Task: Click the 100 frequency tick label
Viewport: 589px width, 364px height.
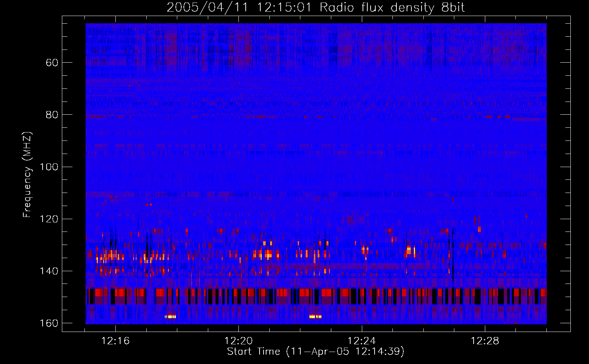Action: click(49, 167)
